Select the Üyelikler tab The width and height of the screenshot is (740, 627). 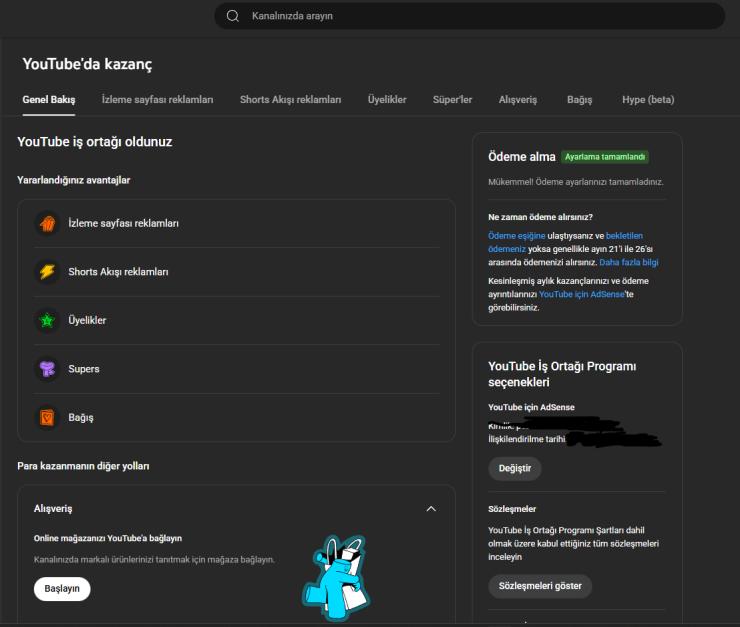pos(387,100)
